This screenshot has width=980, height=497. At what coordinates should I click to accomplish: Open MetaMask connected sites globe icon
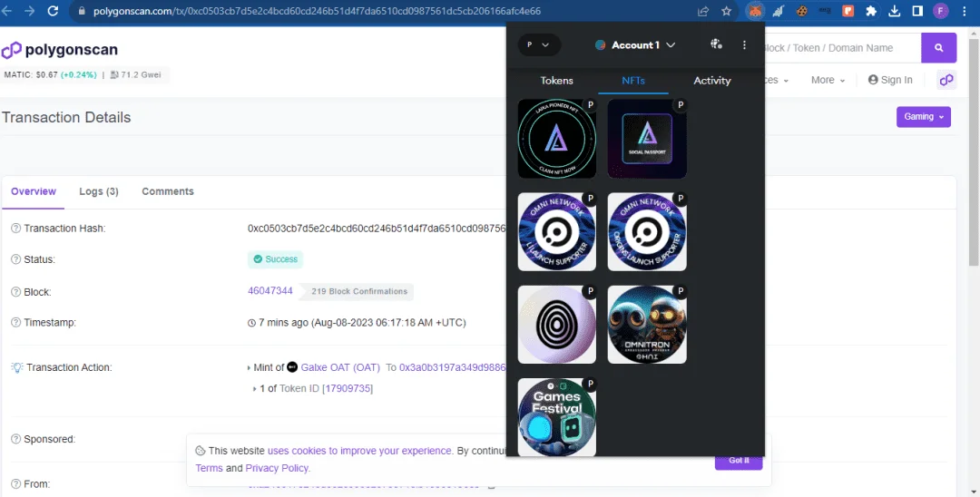point(716,44)
